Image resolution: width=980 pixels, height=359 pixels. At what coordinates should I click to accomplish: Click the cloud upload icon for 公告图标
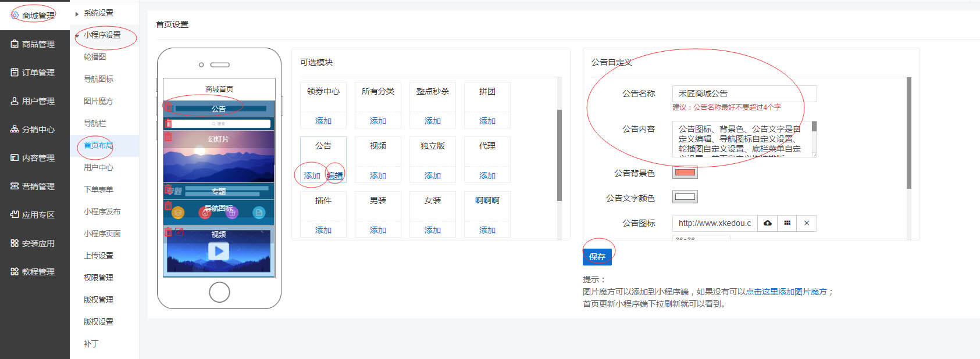(x=768, y=223)
